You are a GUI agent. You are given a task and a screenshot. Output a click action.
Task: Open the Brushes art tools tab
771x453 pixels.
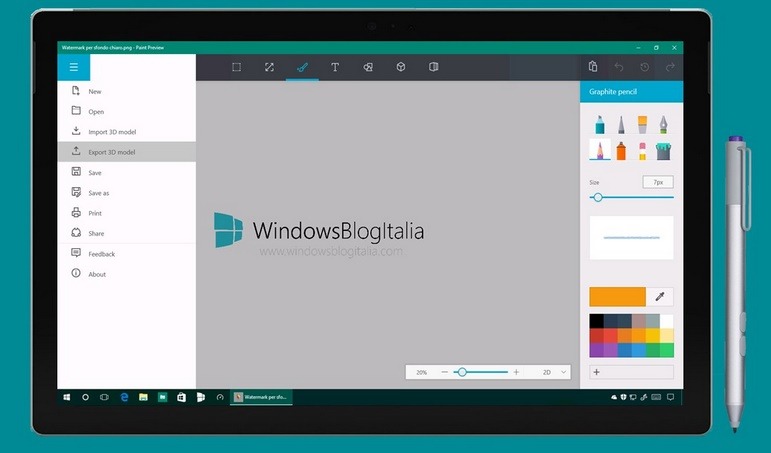pyautogui.click(x=302, y=67)
